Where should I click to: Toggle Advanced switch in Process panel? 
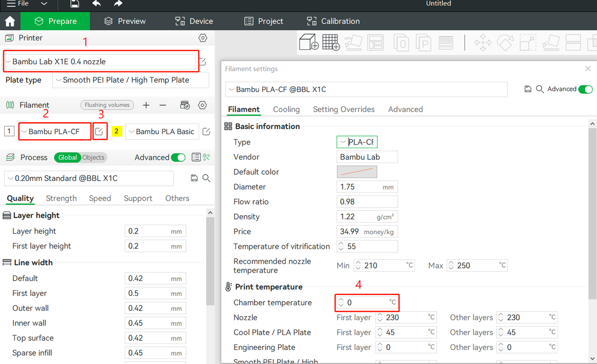[178, 158]
